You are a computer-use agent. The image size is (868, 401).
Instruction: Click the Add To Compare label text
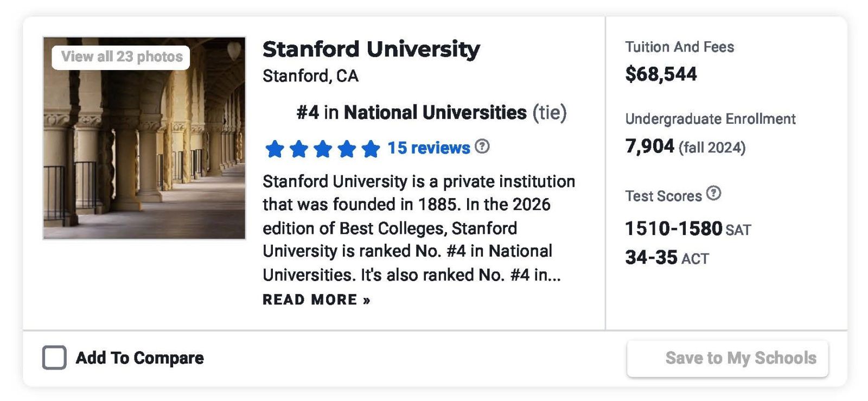point(139,358)
